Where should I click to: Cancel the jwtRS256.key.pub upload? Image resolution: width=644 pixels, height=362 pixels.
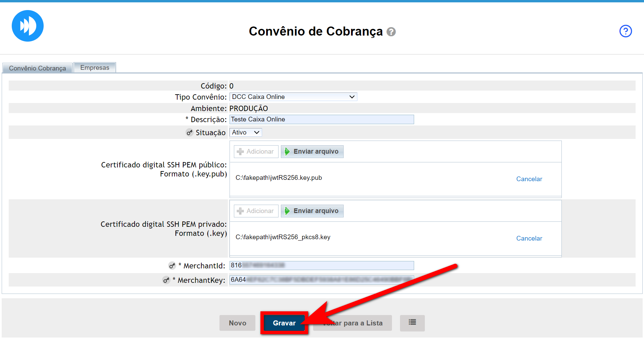click(529, 179)
